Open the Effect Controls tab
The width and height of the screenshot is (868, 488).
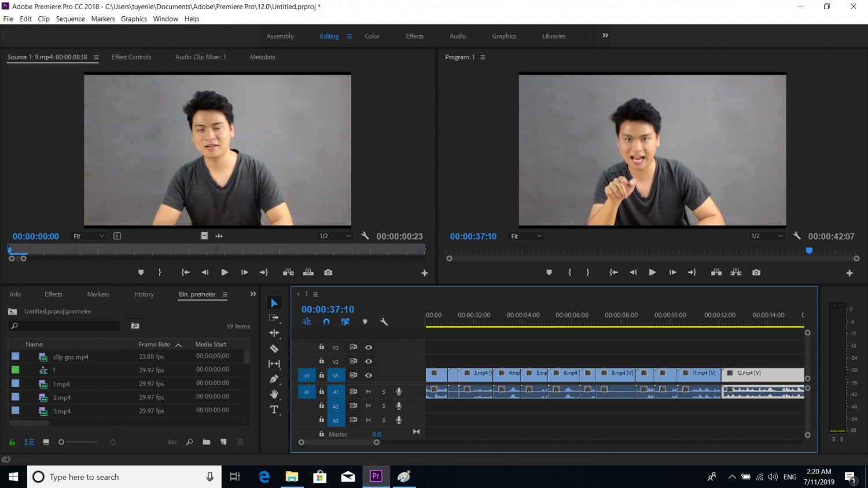click(131, 57)
